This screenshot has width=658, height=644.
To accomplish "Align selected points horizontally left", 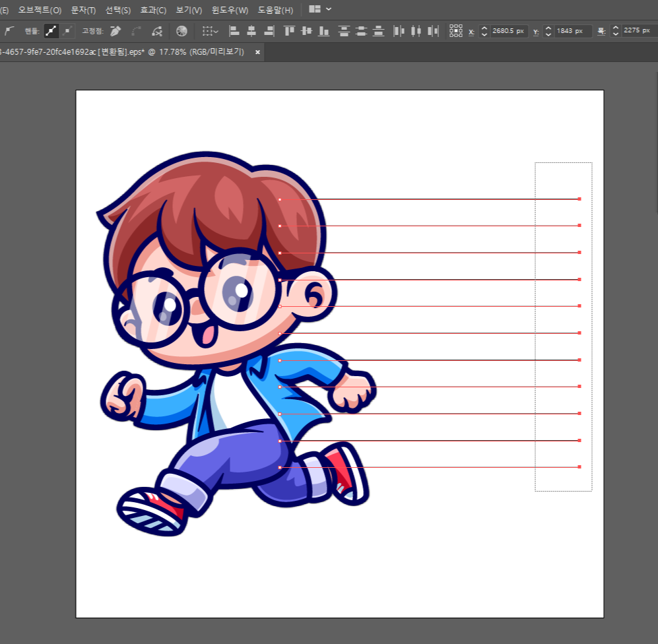I will [x=234, y=30].
